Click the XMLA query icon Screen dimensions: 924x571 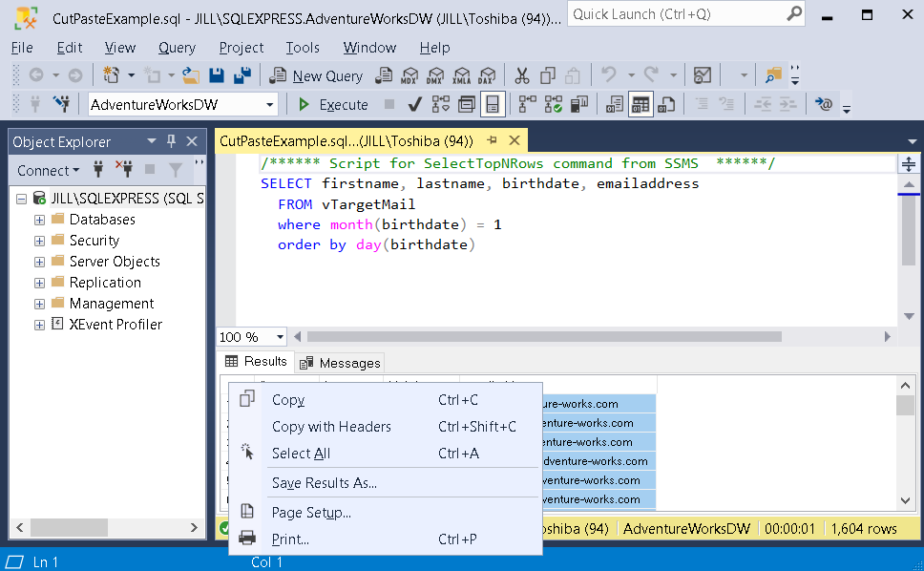(x=461, y=75)
